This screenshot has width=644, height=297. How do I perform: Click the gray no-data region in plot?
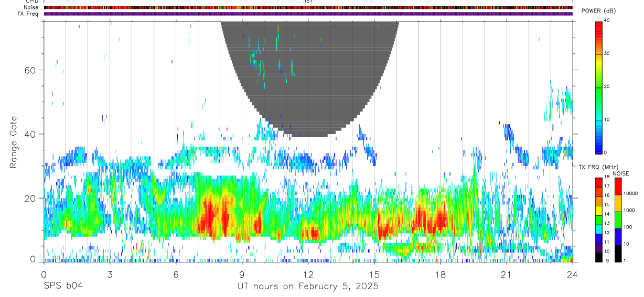309,79
